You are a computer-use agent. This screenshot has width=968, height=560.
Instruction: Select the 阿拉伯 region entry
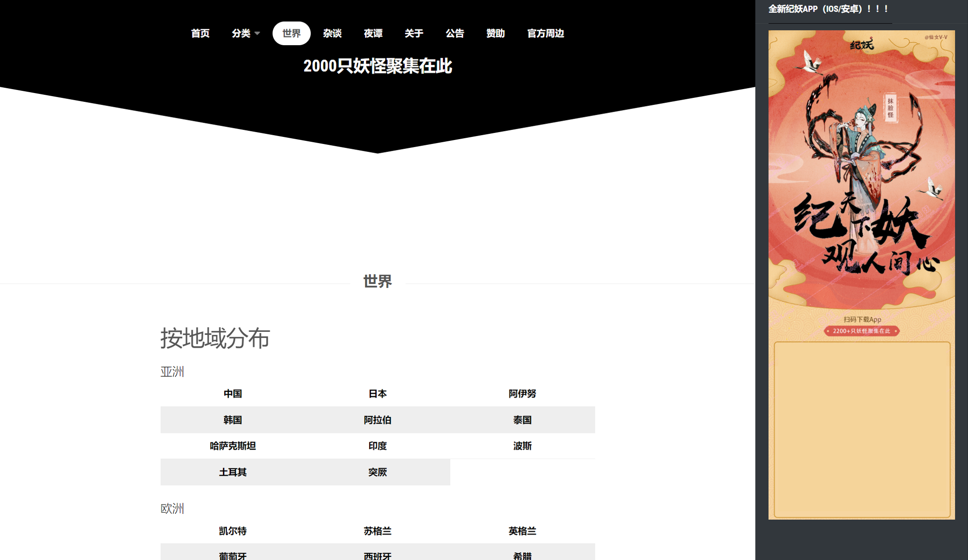(377, 420)
